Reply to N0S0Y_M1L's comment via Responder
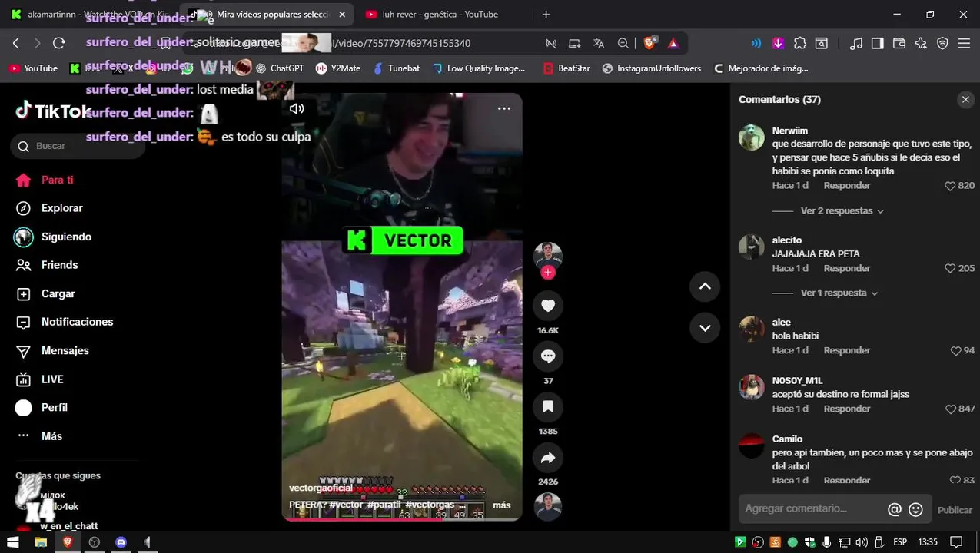Screen dimensions: 980x553 [846, 409]
